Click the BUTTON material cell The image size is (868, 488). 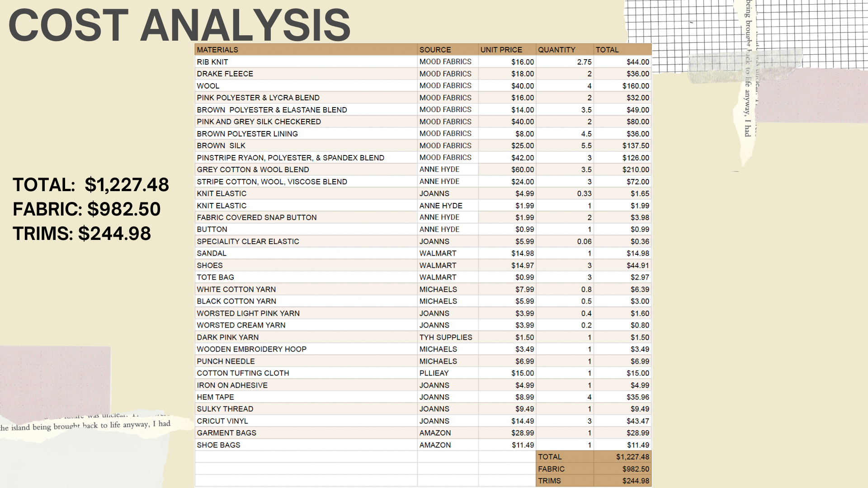(306, 230)
